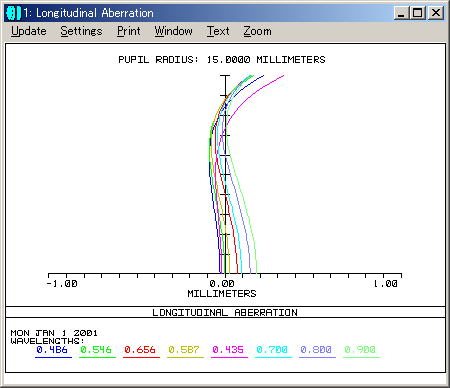The image size is (450, 388).
Task: Click the MON JAN 1 2001 date text
Action: pyautogui.click(x=54, y=333)
